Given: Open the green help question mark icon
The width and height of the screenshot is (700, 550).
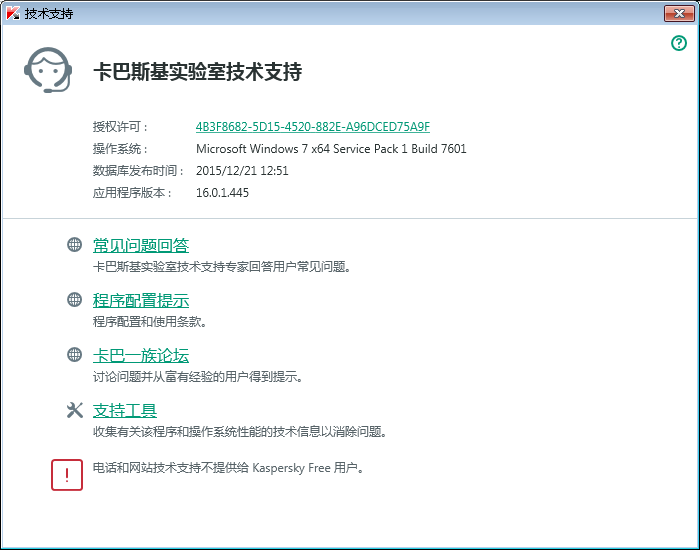Looking at the screenshot, I should [679, 43].
